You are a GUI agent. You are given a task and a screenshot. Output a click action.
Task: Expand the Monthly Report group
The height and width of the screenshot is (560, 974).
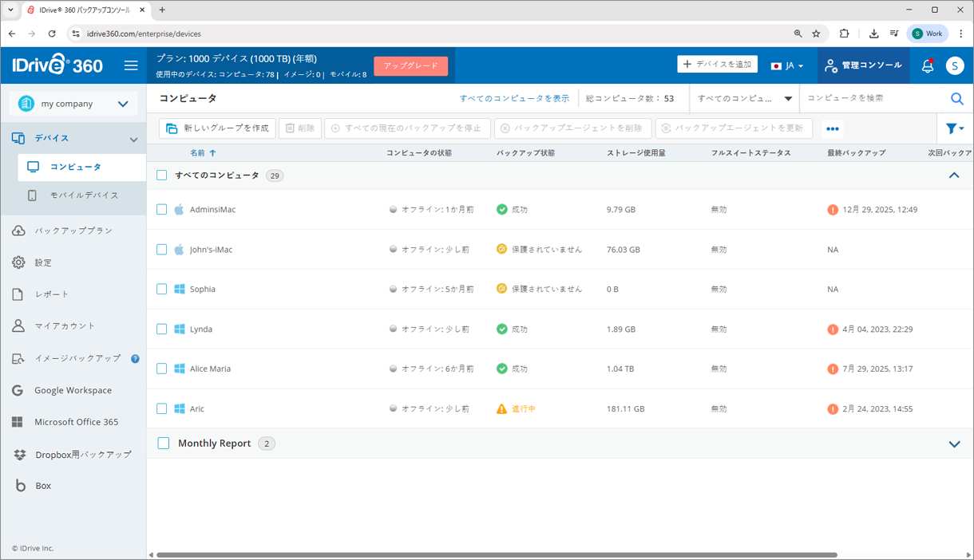coord(954,444)
